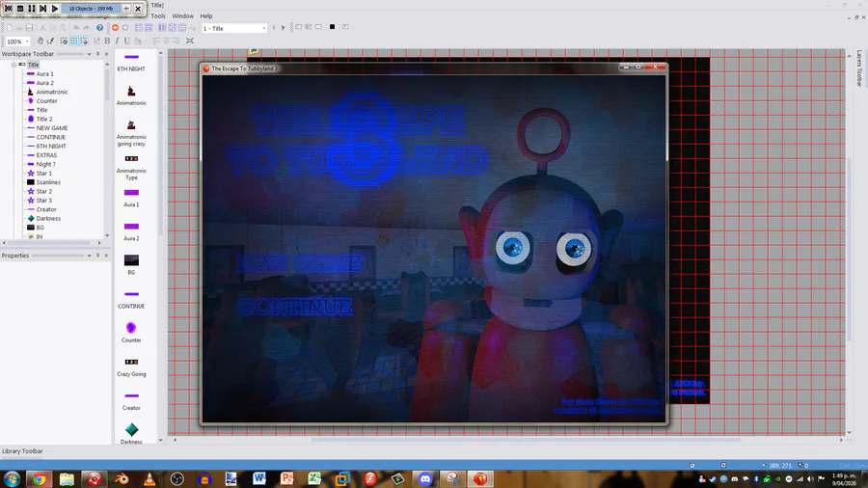This screenshot has width=868, height=488.
Task: Select BG object thumbnail in object pane
Action: 131,264
